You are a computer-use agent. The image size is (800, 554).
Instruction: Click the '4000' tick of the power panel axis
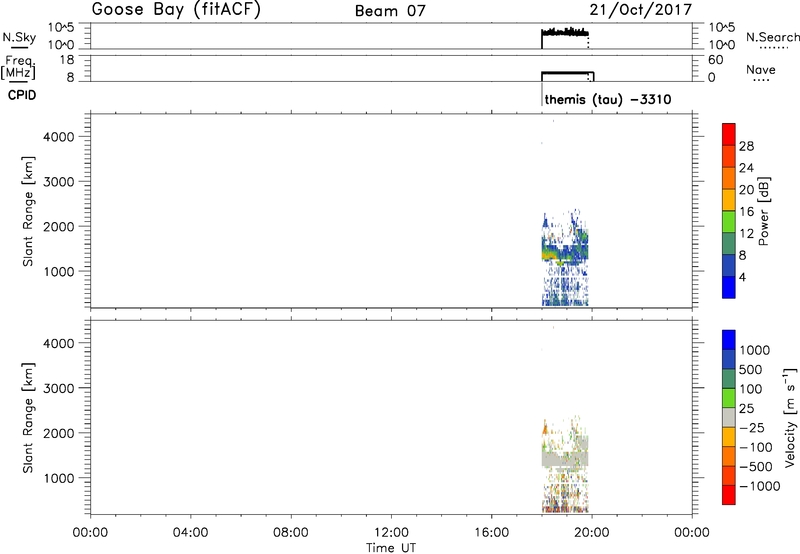click(x=59, y=137)
